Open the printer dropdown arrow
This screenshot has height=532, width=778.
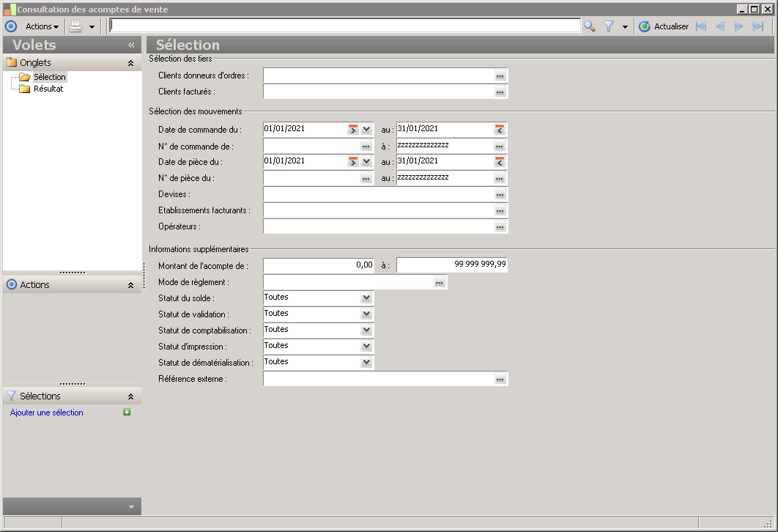[x=92, y=27]
